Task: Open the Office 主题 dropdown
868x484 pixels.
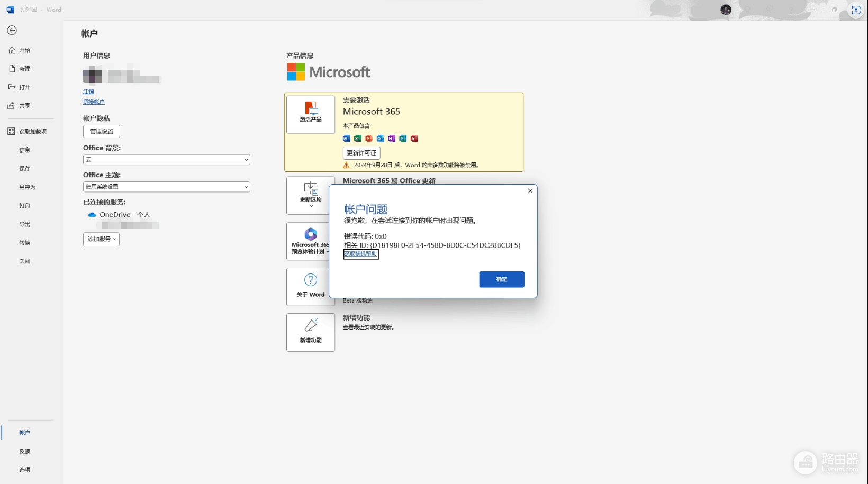Action: pyautogui.click(x=166, y=187)
